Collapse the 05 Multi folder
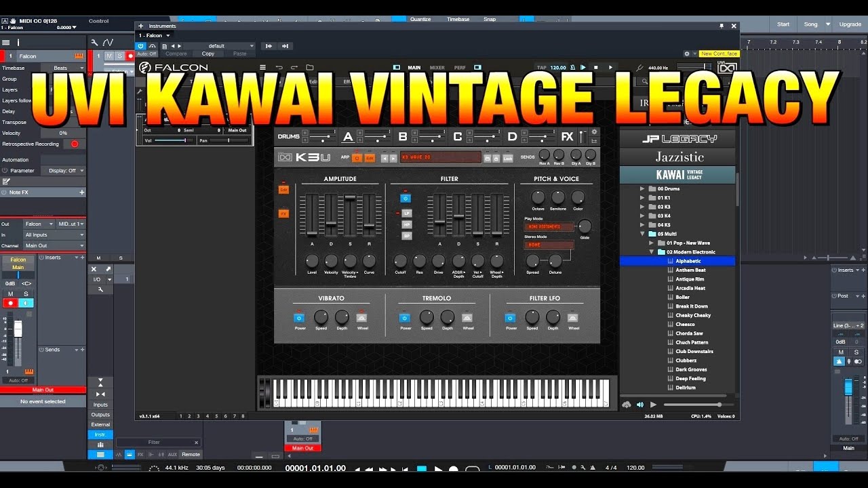The height and width of the screenshot is (488, 868). (643, 234)
